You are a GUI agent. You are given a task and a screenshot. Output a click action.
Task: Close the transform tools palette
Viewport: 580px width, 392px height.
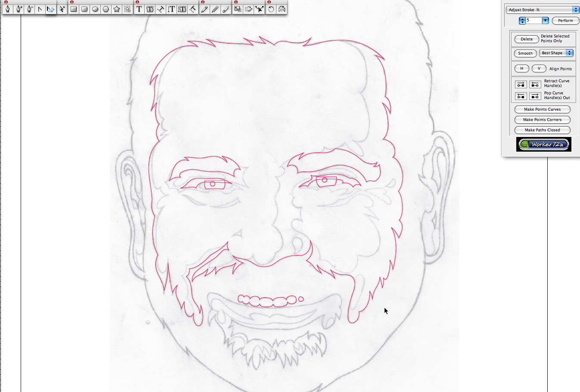[x=236, y=2]
